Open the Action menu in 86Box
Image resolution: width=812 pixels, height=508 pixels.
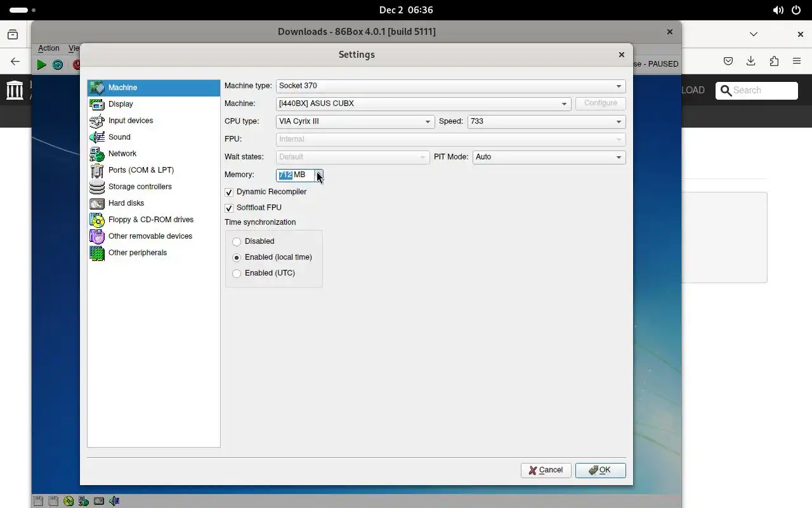pos(49,48)
